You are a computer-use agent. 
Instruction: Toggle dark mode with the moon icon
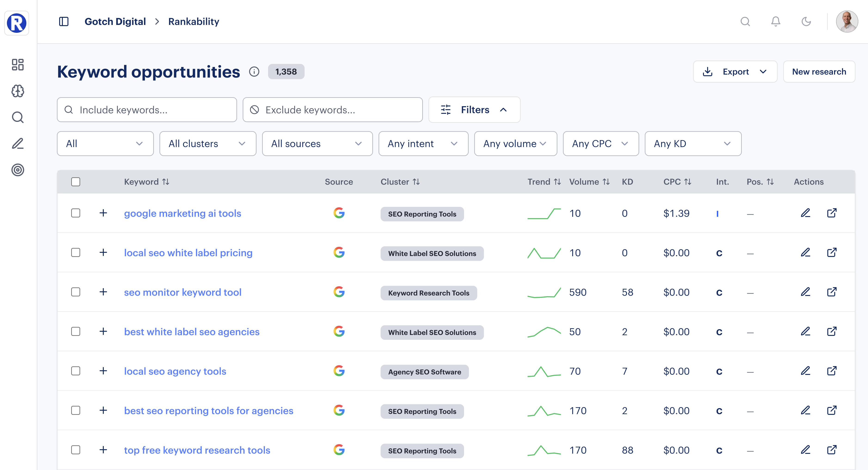click(806, 21)
